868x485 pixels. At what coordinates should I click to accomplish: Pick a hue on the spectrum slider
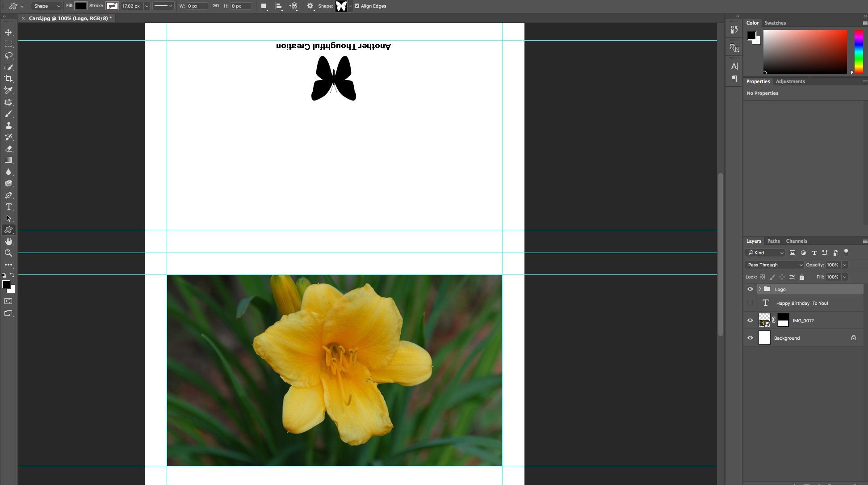(859, 52)
